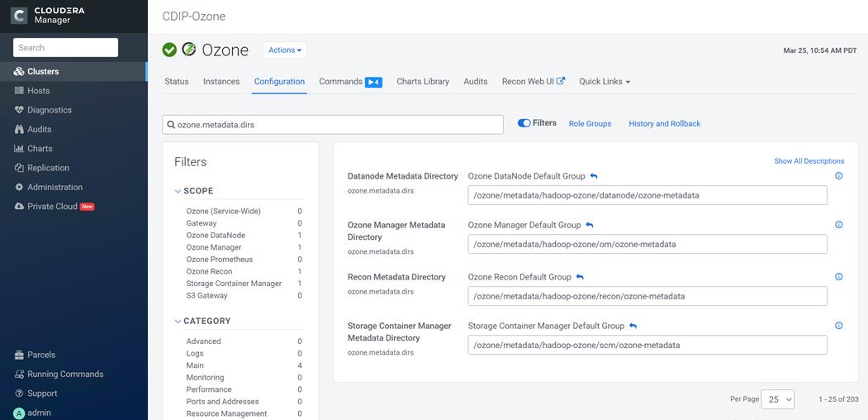The height and width of the screenshot is (420, 868).
Task: Click Show All Descriptions link
Action: [x=809, y=161]
